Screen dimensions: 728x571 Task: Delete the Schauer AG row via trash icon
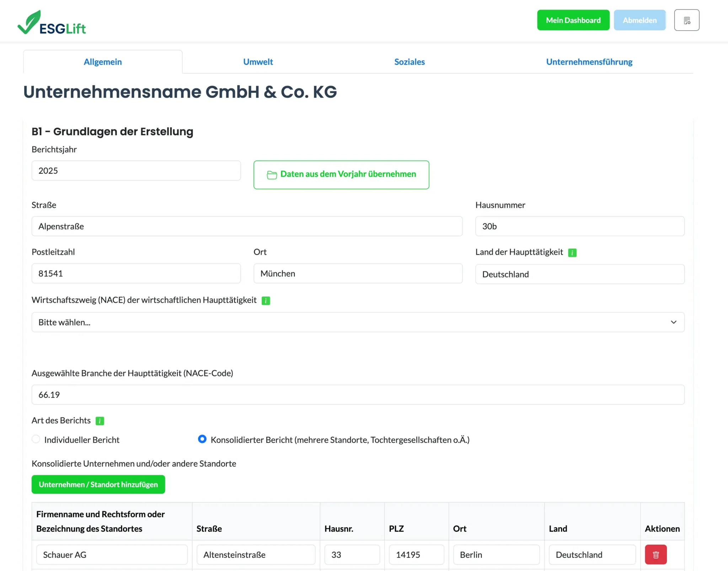tap(656, 554)
